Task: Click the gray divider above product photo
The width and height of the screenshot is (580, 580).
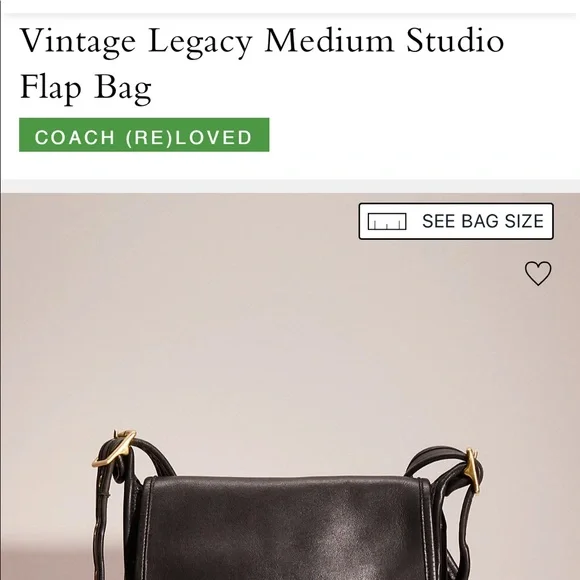Action: tap(290, 186)
